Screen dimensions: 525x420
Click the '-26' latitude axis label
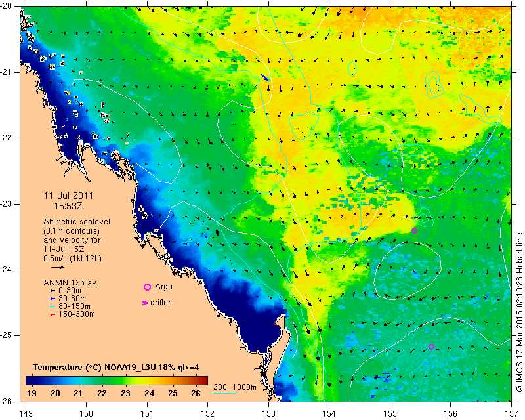(x=7, y=401)
